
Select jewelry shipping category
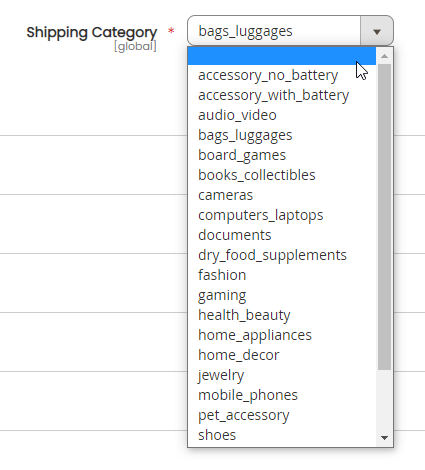pos(282,375)
